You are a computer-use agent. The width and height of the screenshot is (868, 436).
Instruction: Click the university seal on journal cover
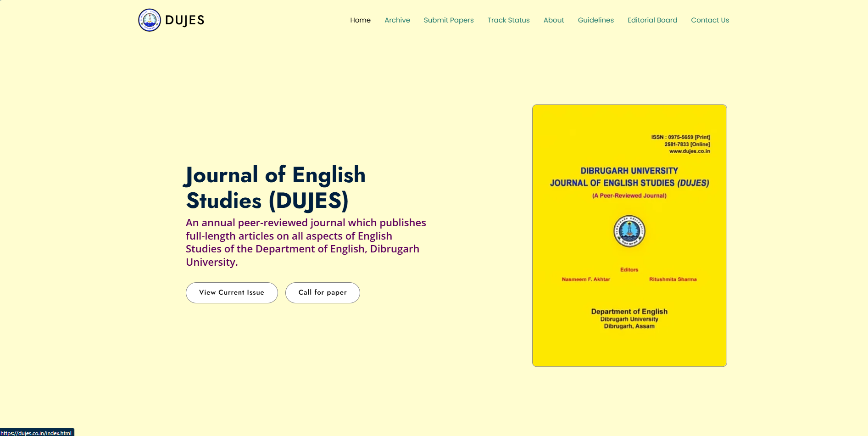629,231
